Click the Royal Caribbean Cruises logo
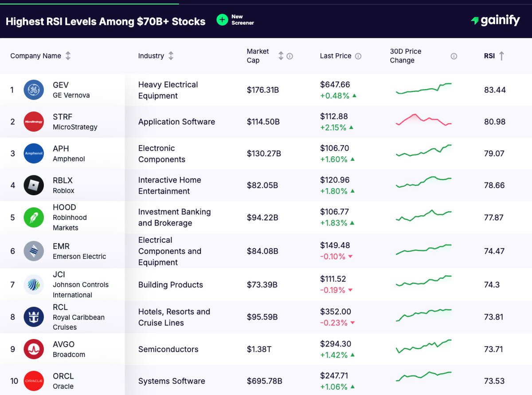 34,317
